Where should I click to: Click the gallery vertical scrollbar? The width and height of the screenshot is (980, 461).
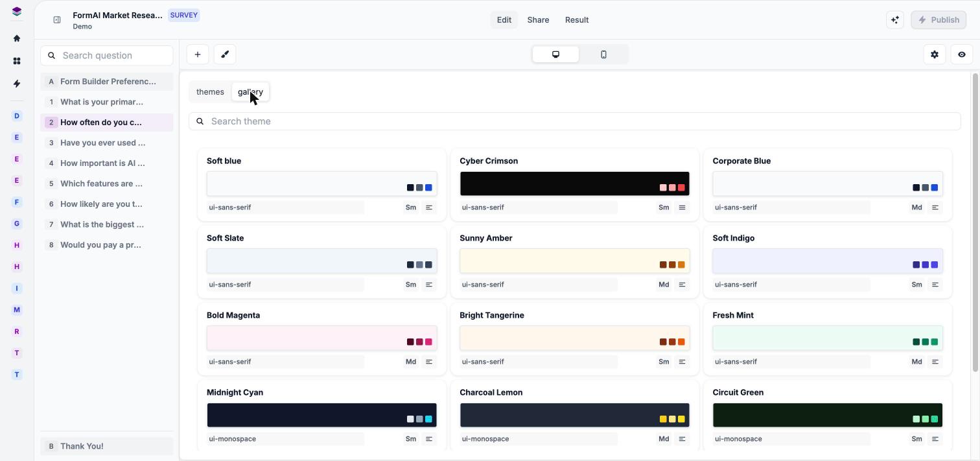point(975,222)
